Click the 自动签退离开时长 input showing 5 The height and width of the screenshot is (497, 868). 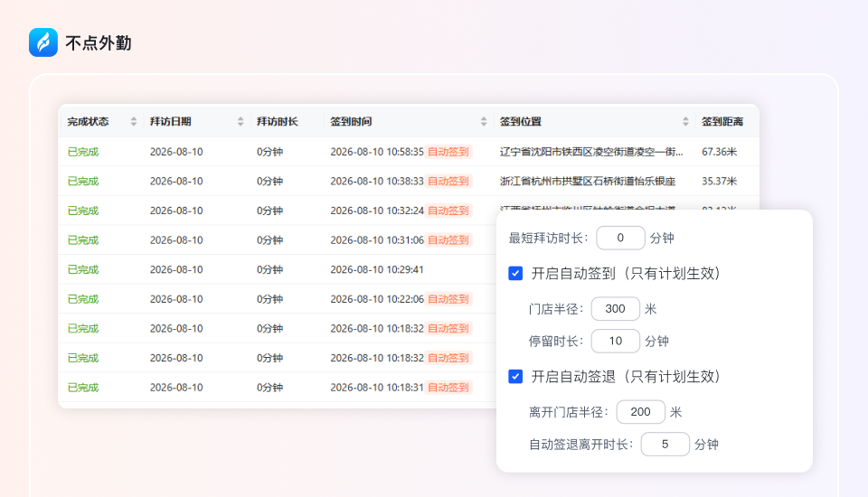(665, 445)
